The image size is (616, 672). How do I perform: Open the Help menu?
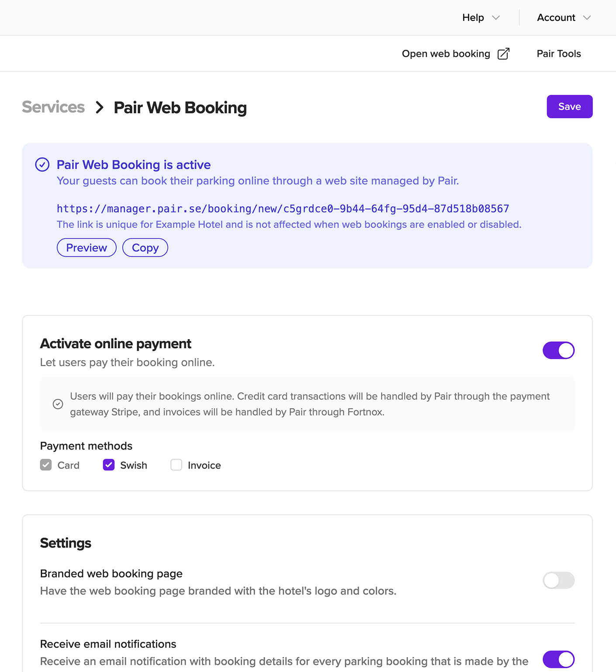pos(481,18)
